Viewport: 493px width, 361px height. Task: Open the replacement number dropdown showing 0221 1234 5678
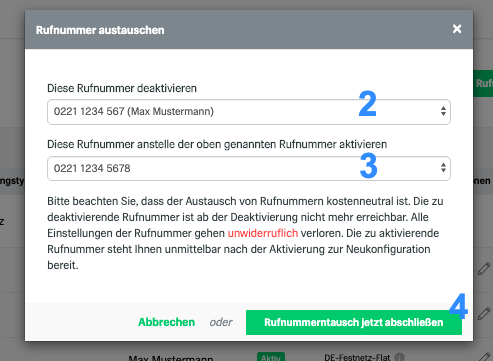pos(249,168)
